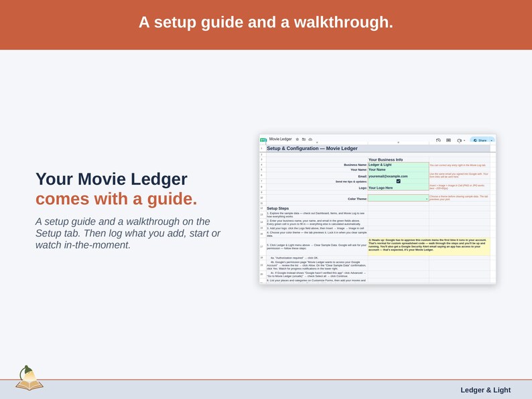
Task: Click setup step 1 Explore the sample data
Action: [316, 215]
